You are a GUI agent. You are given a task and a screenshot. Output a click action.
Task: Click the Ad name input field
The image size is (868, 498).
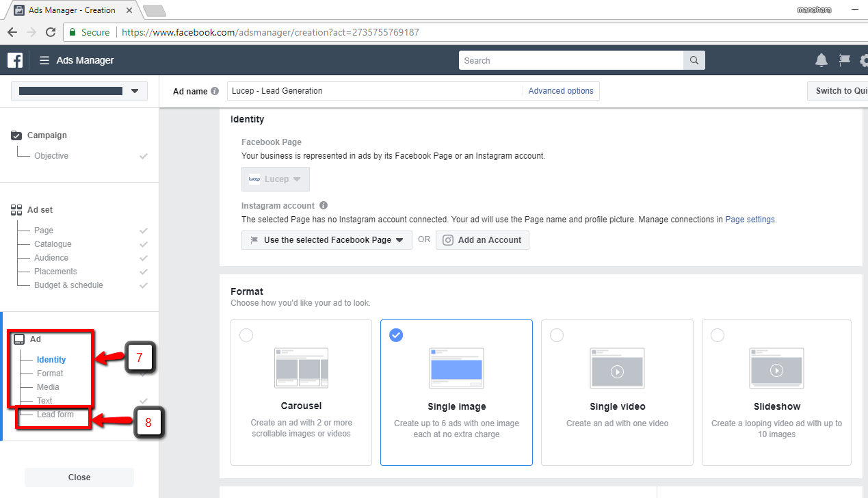[x=374, y=91]
